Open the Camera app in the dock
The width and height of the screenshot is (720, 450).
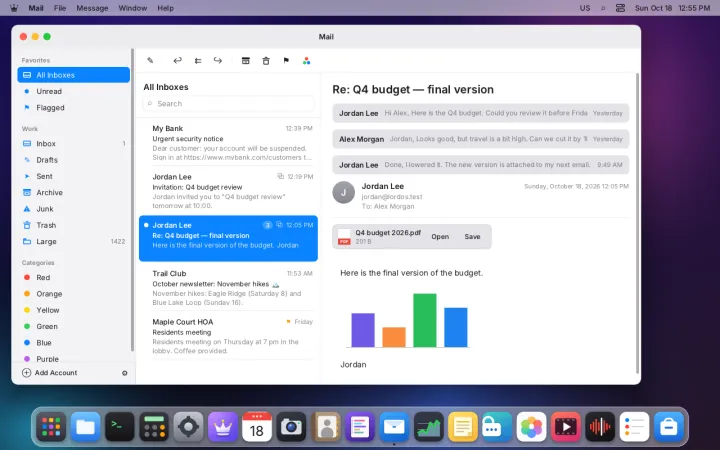coord(291,427)
